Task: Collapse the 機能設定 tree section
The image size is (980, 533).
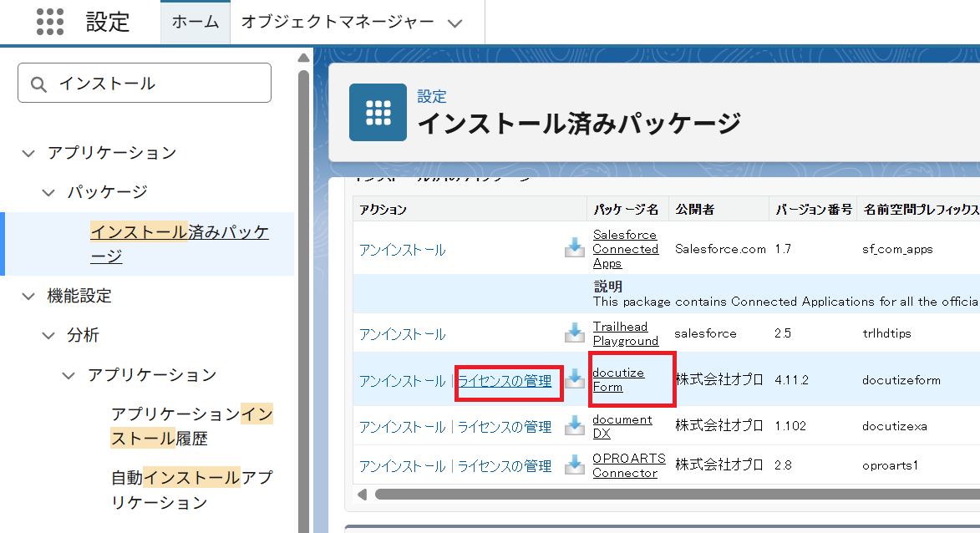Action: pyautogui.click(x=28, y=296)
